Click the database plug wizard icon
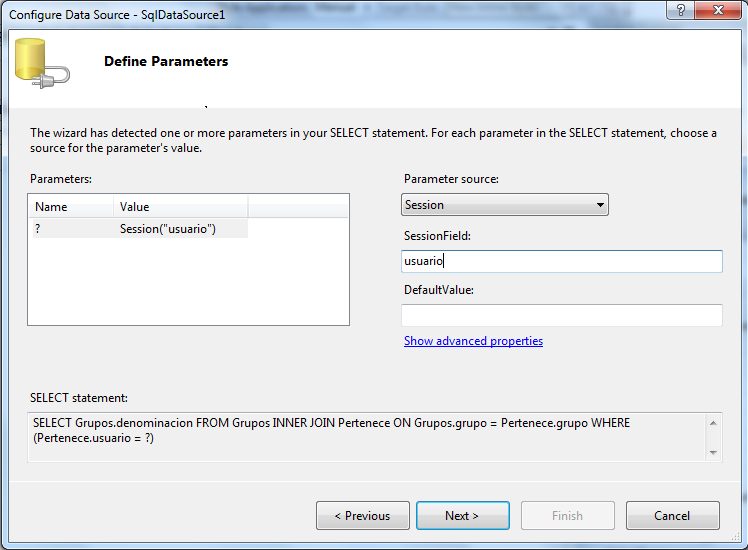This screenshot has width=748, height=550. (x=42, y=63)
